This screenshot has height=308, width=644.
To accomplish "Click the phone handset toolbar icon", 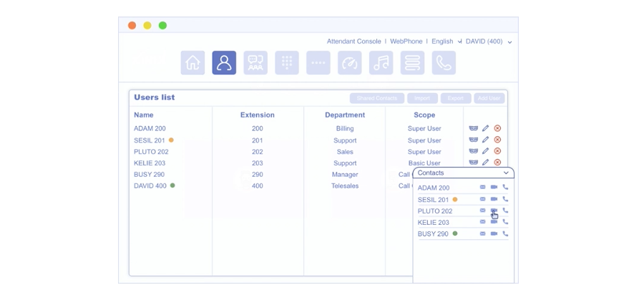I will [x=444, y=63].
